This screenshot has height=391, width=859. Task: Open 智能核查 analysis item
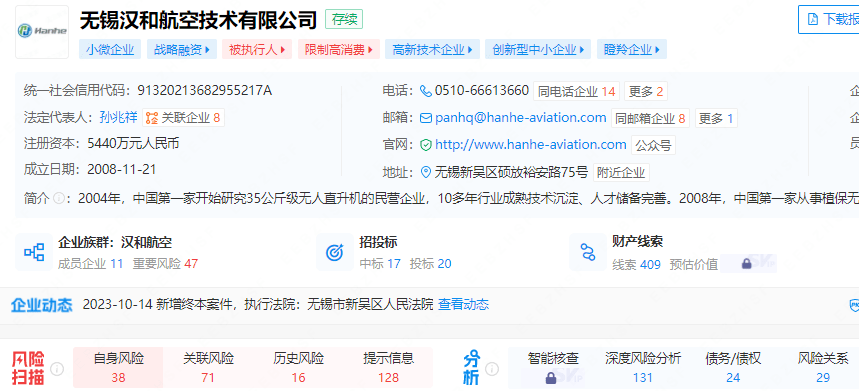coord(553,368)
